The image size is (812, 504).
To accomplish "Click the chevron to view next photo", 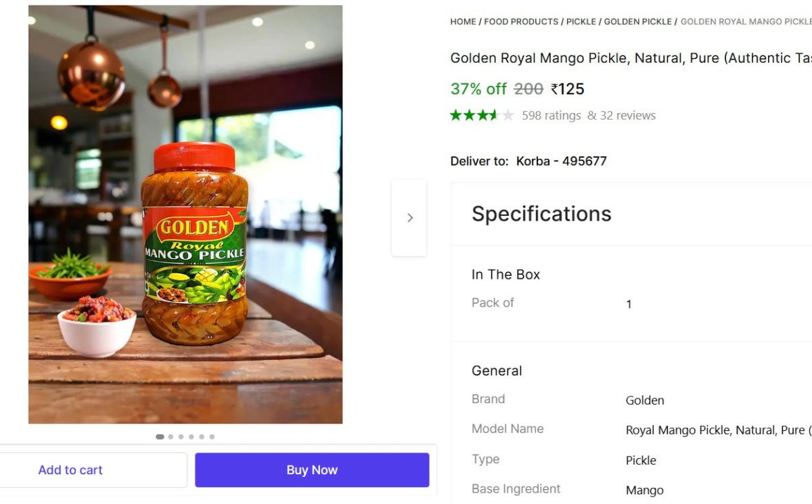I will coord(409,217).
